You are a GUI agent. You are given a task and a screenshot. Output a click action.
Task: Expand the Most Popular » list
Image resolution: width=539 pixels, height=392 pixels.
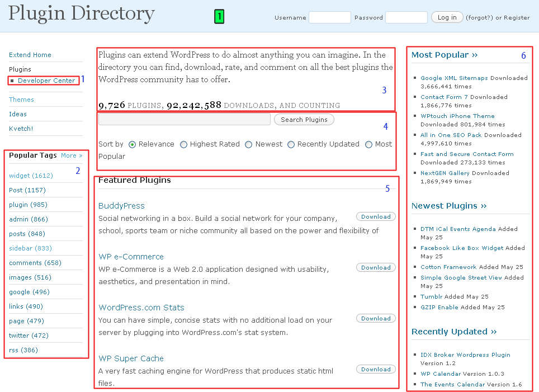[445, 55]
